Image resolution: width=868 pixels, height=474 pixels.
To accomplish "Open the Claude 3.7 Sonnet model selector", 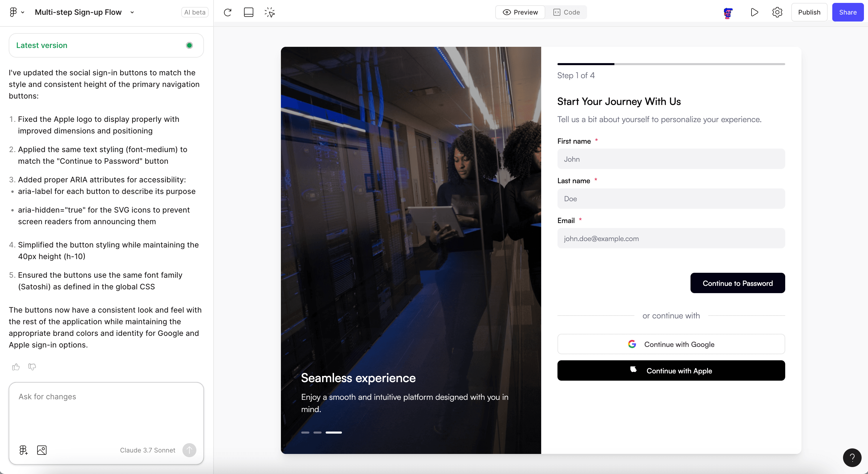I will coord(148,450).
